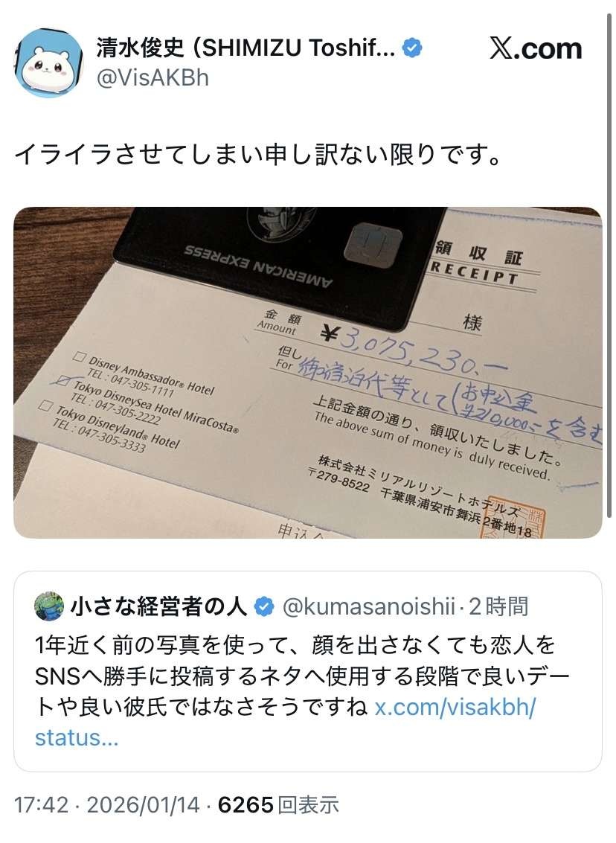Click the American Express card in the photo
The height and width of the screenshot is (843, 616).
tap(280, 265)
